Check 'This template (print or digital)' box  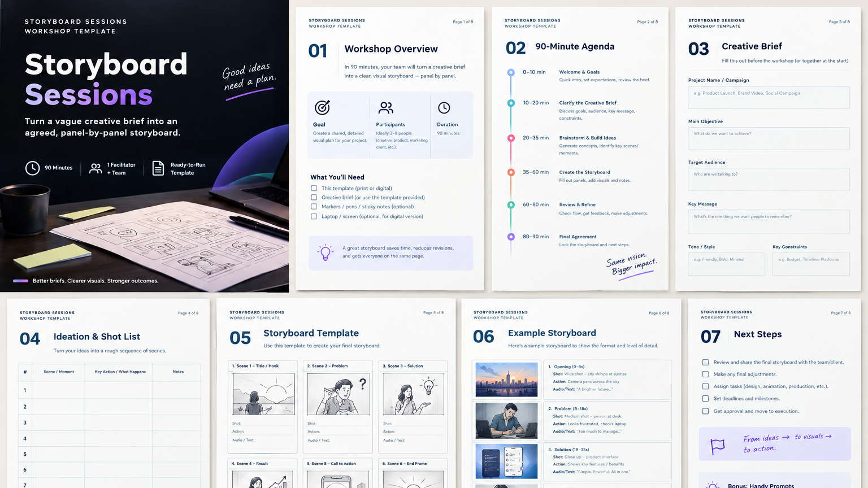click(x=314, y=188)
